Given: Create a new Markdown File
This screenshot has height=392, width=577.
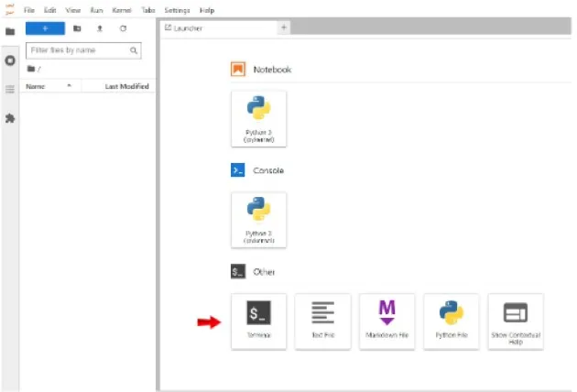Looking at the screenshot, I should pos(386,321).
